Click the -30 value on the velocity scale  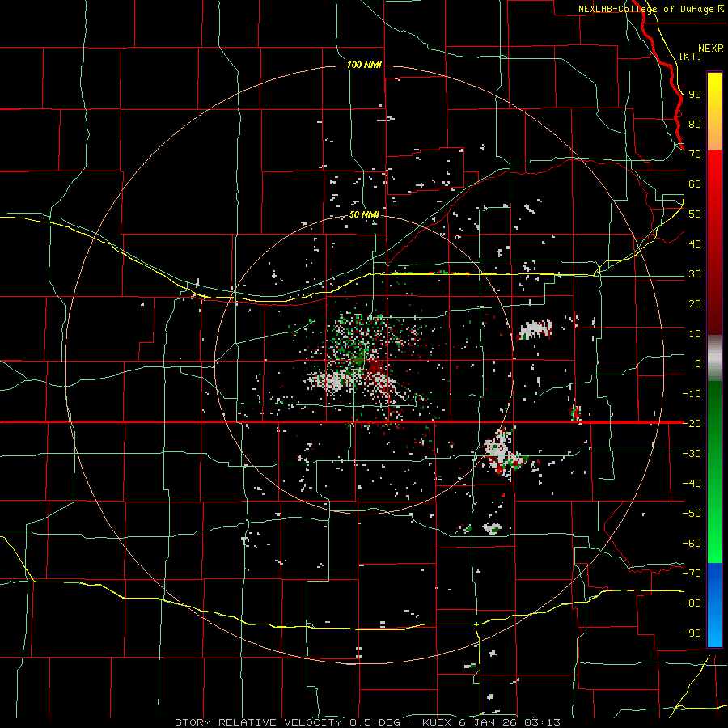(x=692, y=454)
